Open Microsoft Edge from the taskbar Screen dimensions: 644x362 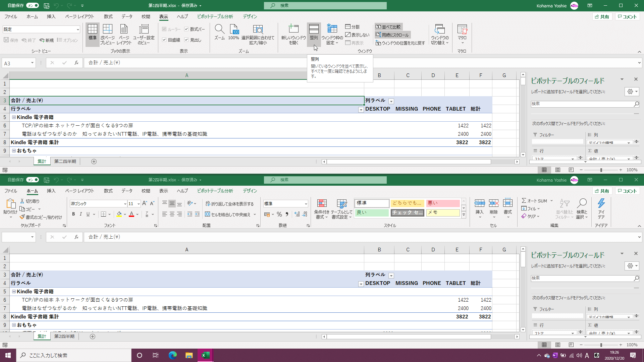coord(173,355)
